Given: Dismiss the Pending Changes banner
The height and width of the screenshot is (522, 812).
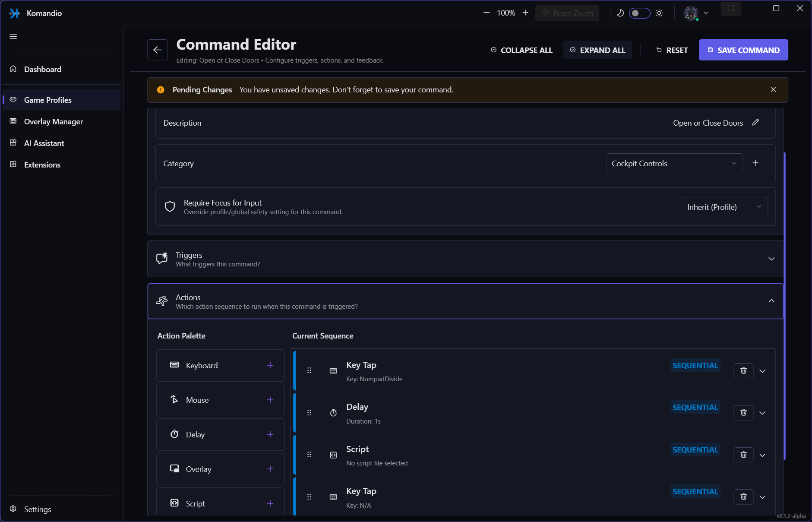Looking at the screenshot, I should point(773,89).
